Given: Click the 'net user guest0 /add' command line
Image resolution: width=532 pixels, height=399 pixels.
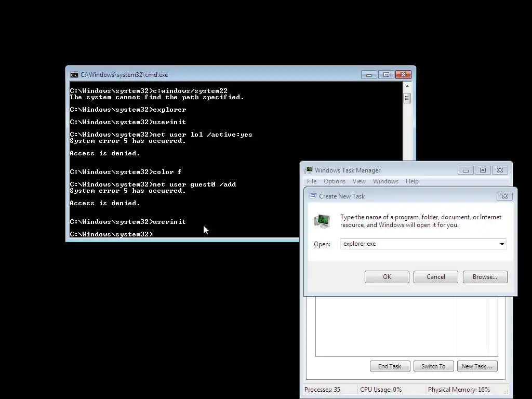Looking at the screenshot, I should pyautogui.click(x=153, y=184).
